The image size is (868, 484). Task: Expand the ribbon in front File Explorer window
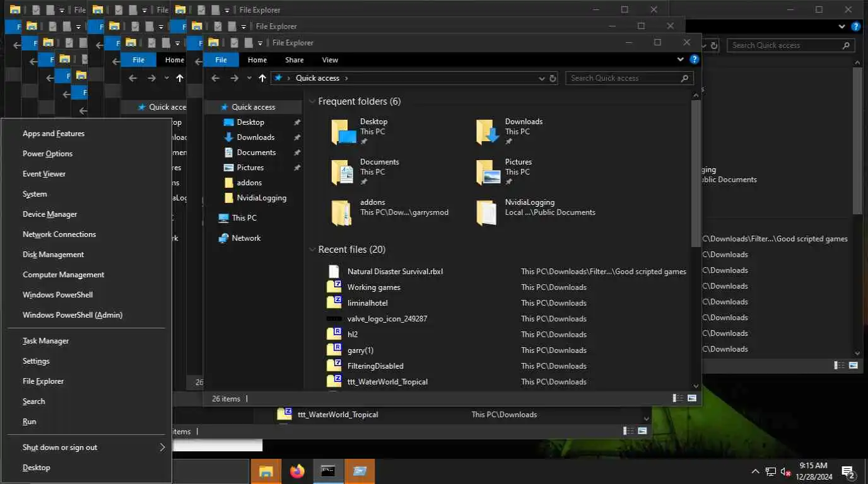(x=680, y=60)
